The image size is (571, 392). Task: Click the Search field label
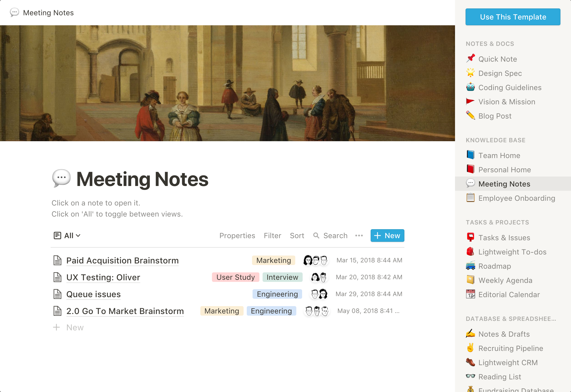(335, 236)
